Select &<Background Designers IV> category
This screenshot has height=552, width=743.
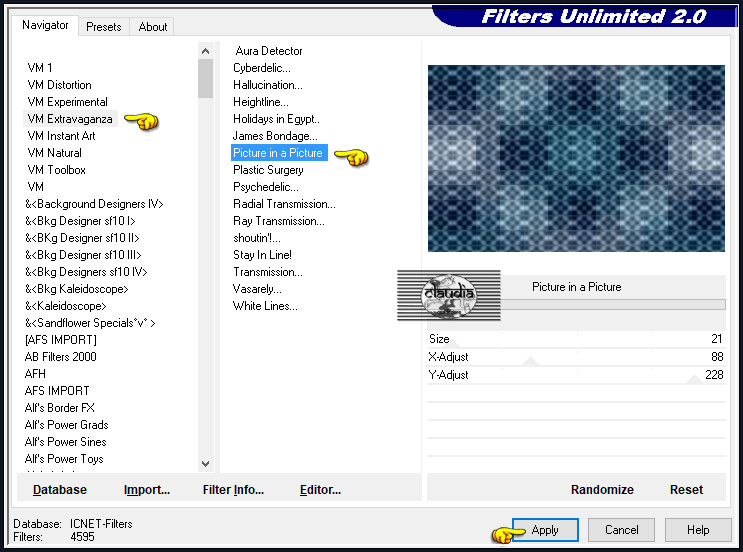point(94,204)
